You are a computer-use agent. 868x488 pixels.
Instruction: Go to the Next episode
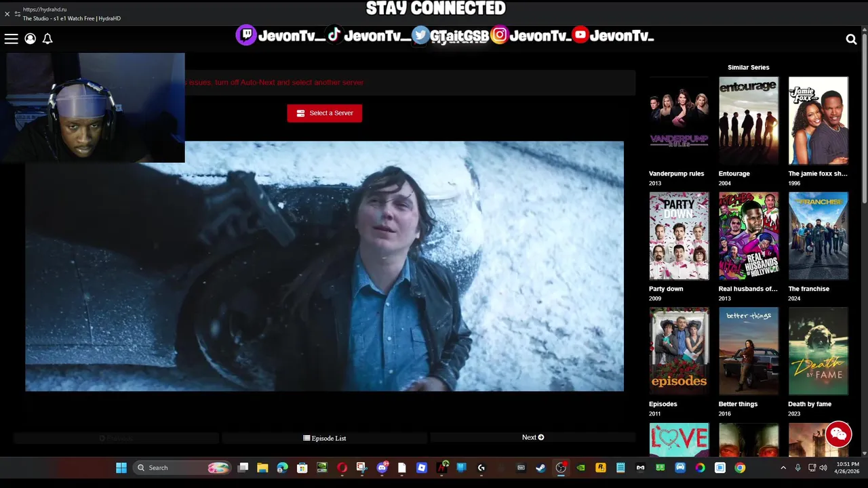[532, 437]
